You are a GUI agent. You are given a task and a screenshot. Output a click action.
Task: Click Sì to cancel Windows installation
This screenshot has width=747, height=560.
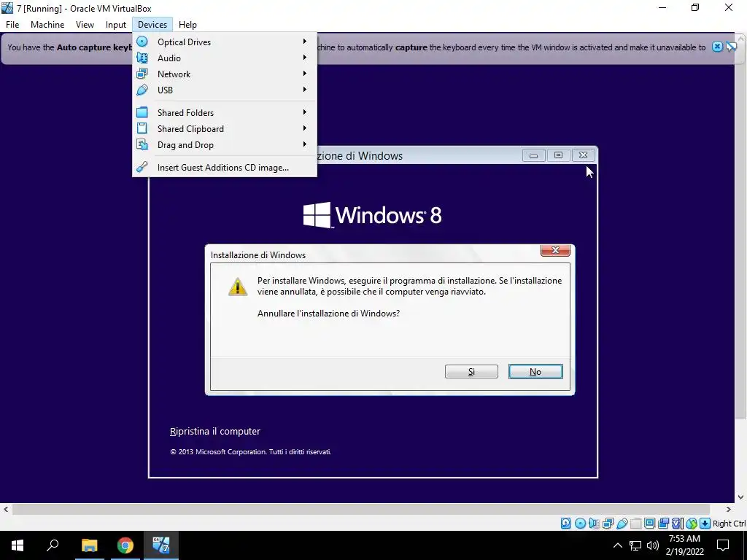pyautogui.click(x=471, y=371)
